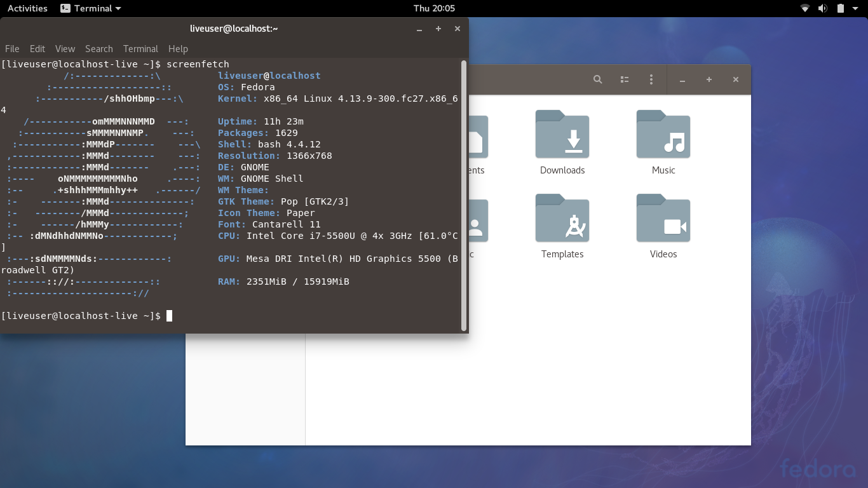Click the 'Templates' folder label

tap(562, 254)
